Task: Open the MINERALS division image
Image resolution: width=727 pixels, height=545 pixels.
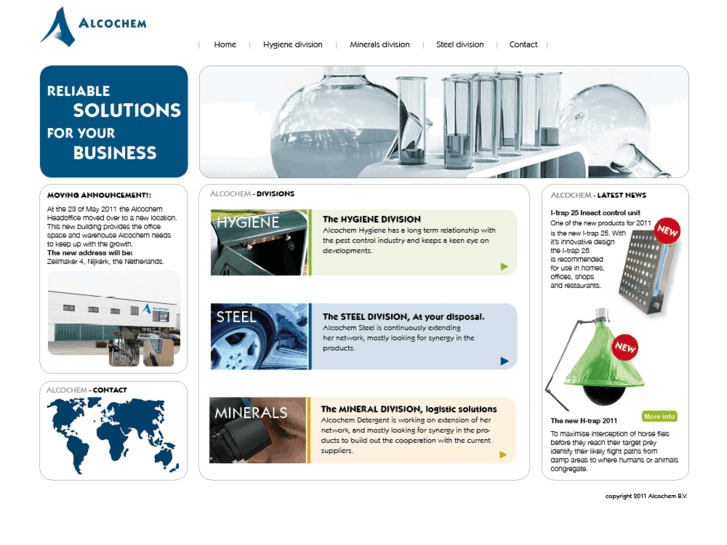Action: [x=258, y=430]
